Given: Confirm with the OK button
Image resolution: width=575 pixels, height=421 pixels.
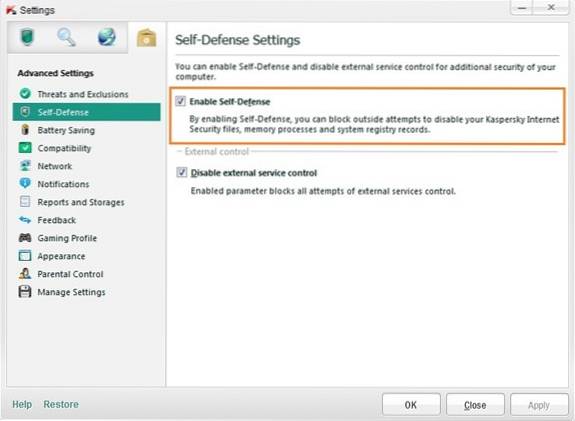Looking at the screenshot, I should [411, 404].
